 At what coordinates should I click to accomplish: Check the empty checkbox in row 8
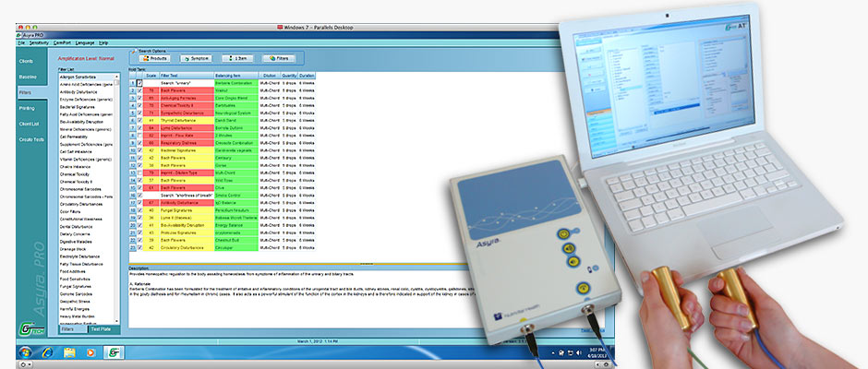(x=139, y=133)
